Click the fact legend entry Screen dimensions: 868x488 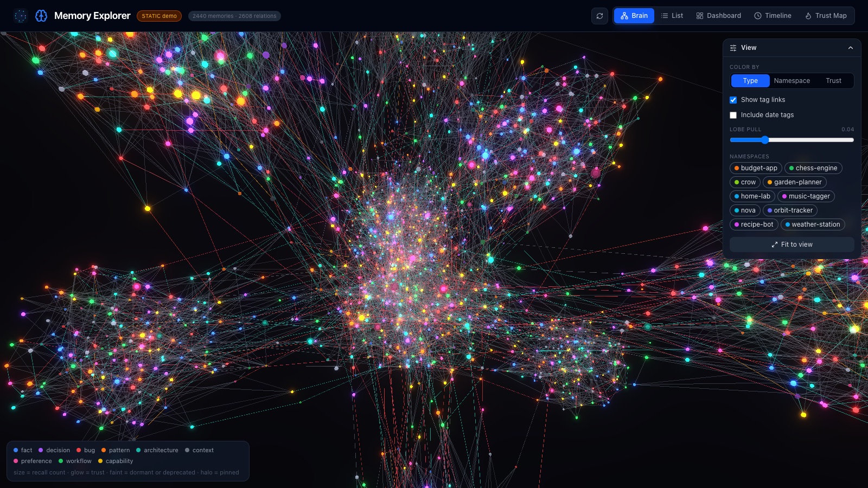[x=23, y=450]
